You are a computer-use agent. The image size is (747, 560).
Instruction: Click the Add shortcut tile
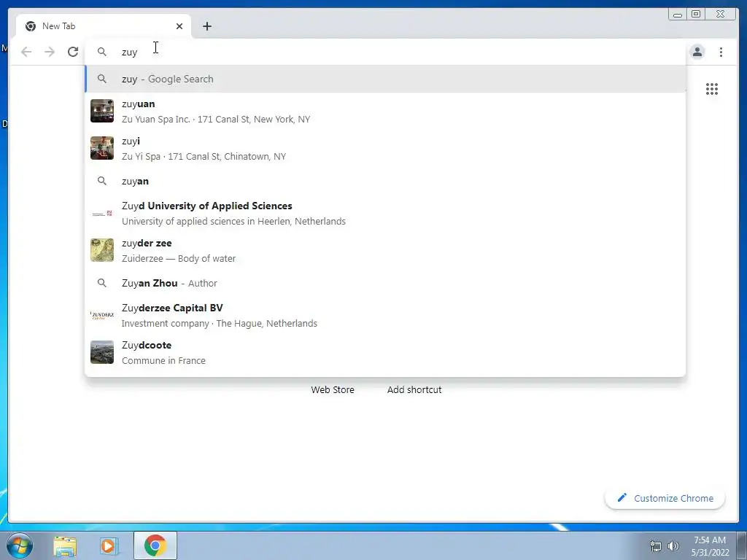414,389
